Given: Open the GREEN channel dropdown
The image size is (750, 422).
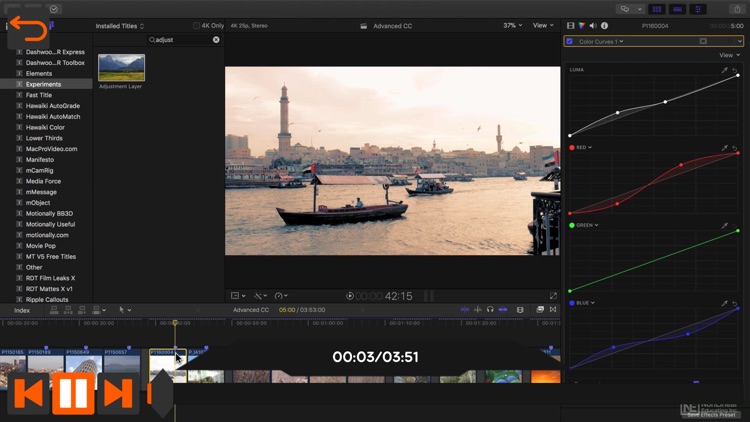Looking at the screenshot, I should 587,225.
